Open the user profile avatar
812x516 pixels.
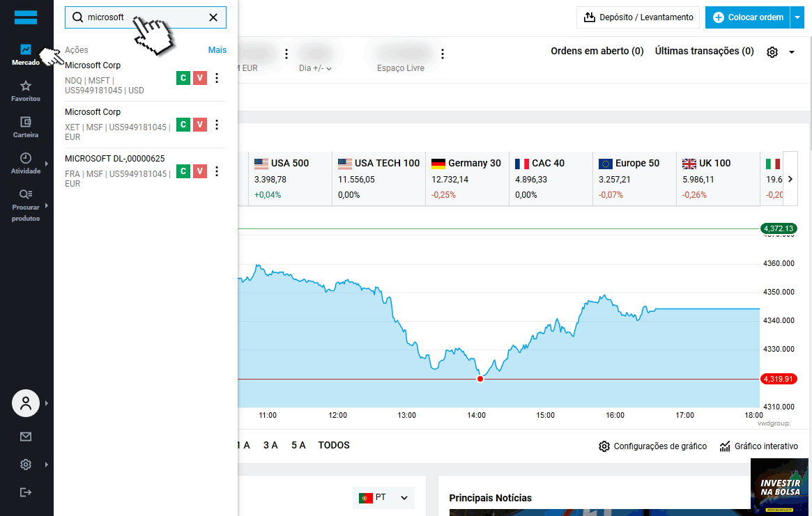pyautogui.click(x=25, y=403)
